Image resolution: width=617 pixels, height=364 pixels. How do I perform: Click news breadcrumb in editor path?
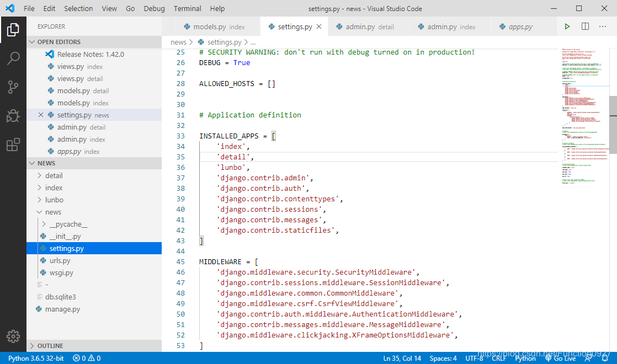(x=178, y=42)
